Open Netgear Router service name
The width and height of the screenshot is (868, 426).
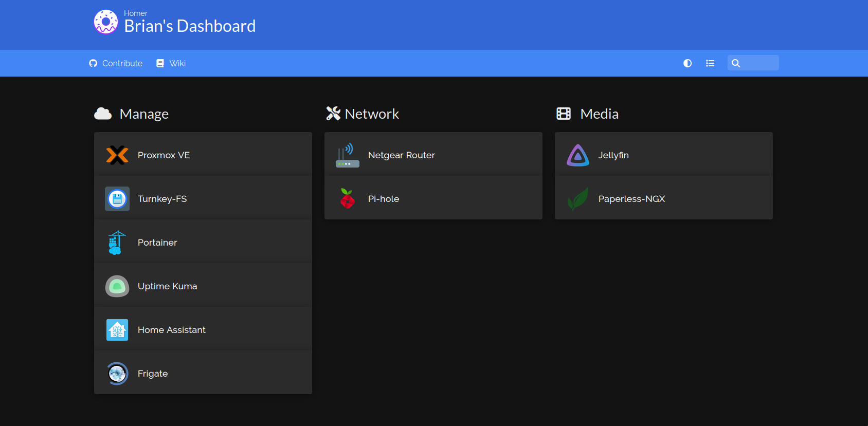pyautogui.click(x=402, y=155)
